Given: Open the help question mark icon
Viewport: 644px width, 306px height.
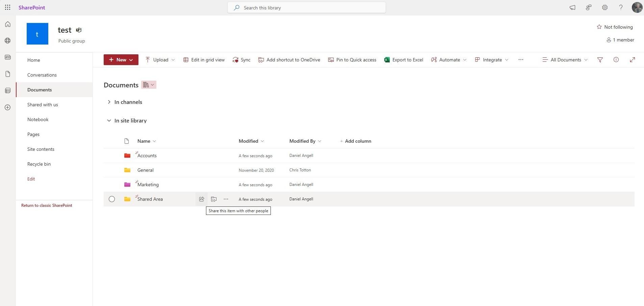Looking at the screenshot, I should point(621,7).
